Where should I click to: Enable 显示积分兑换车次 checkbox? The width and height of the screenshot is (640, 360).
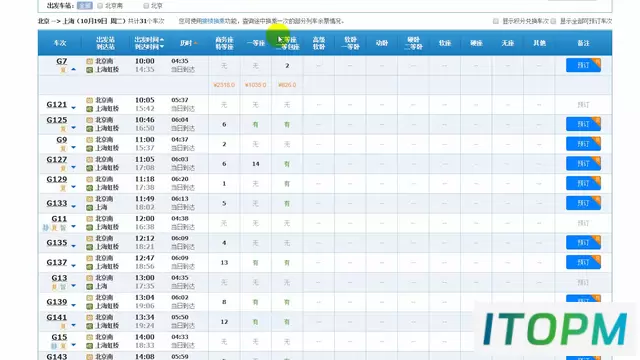tap(496, 21)
